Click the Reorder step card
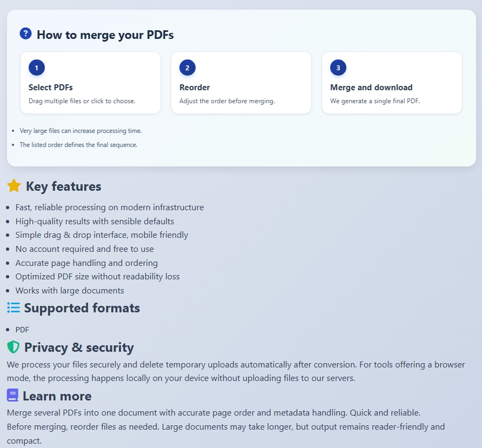 click(241, 82)
